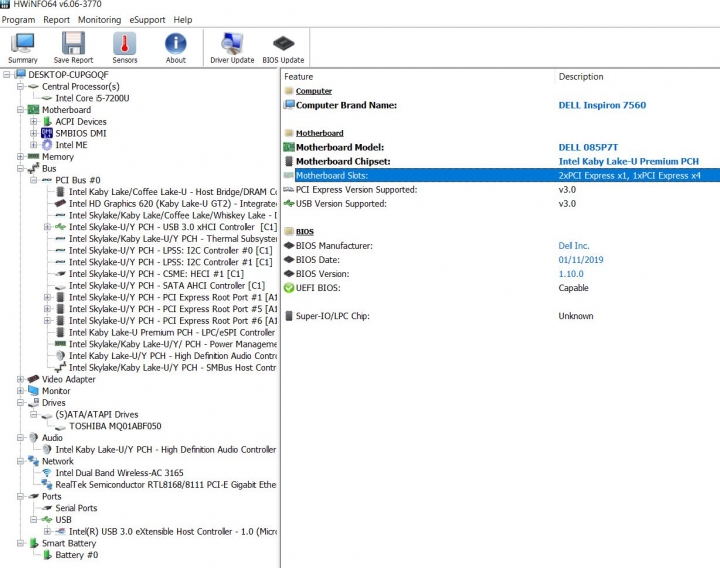Expand the Monitor node
The image size is (720, 568).
tap(20, 391)
